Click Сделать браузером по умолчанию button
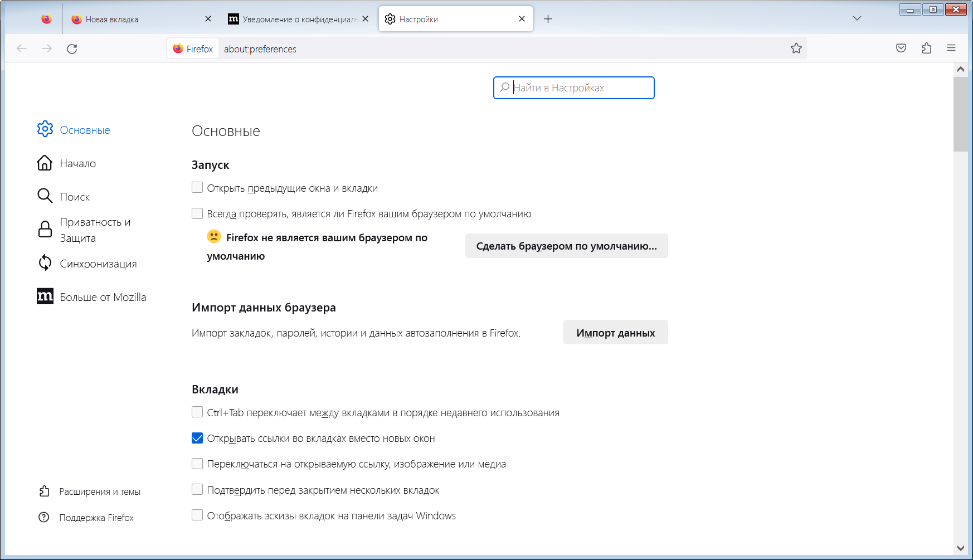 point(567,246)
